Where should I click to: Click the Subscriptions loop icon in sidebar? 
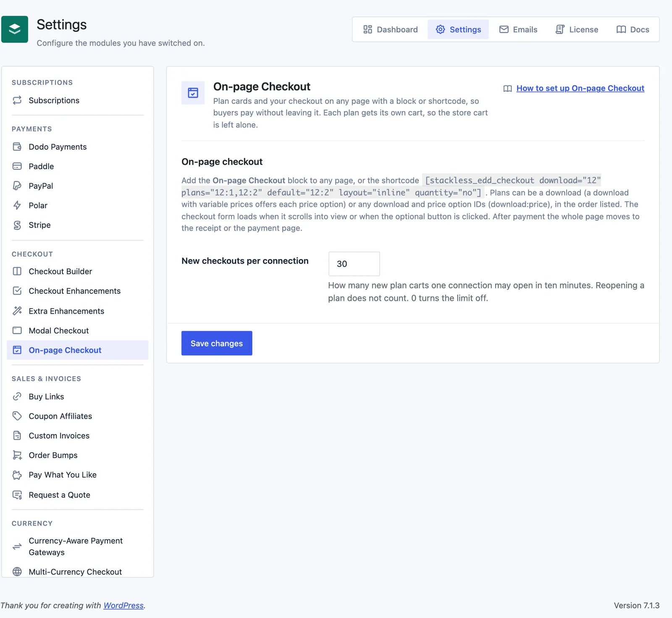tap(17, 100)
